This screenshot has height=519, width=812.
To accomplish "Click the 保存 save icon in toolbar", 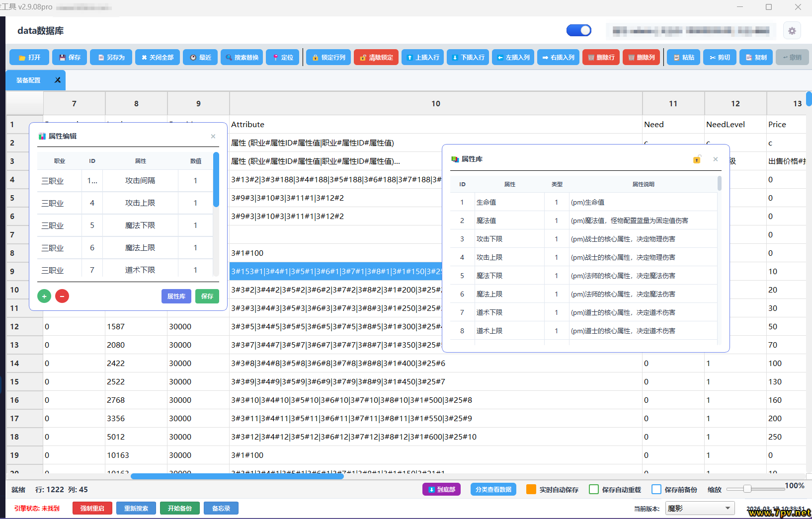I will click(x=70, y=58).
